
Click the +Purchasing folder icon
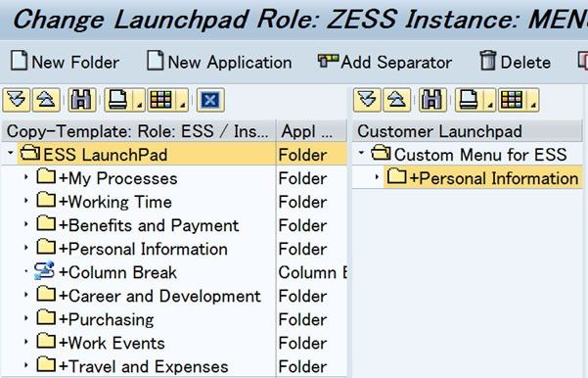point(46,317)
